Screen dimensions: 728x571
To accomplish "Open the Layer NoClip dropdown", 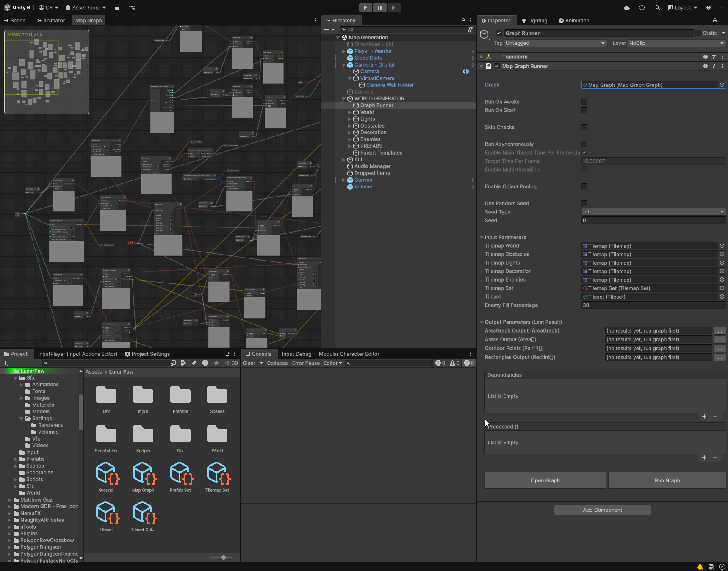I will click(676, 43).
